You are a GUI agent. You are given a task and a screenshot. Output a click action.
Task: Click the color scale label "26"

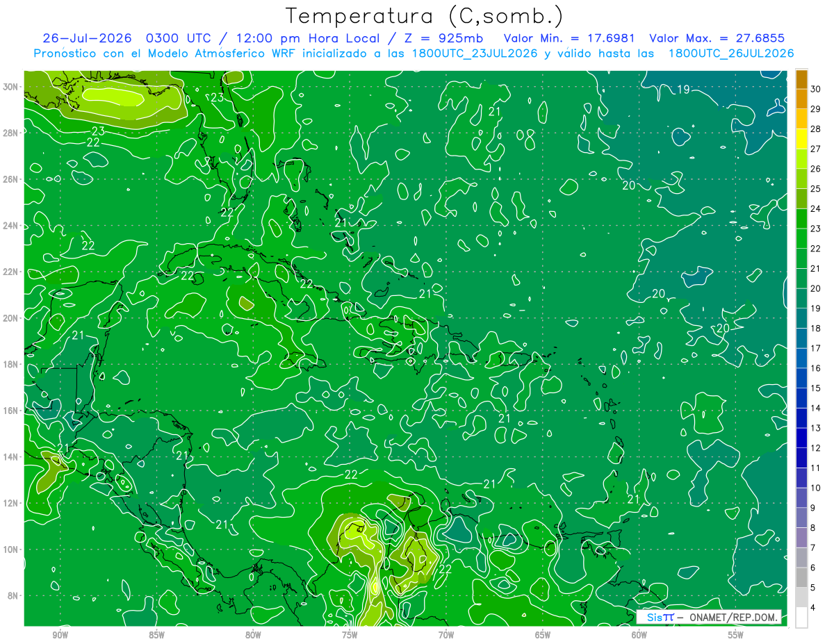coord(816,168)
